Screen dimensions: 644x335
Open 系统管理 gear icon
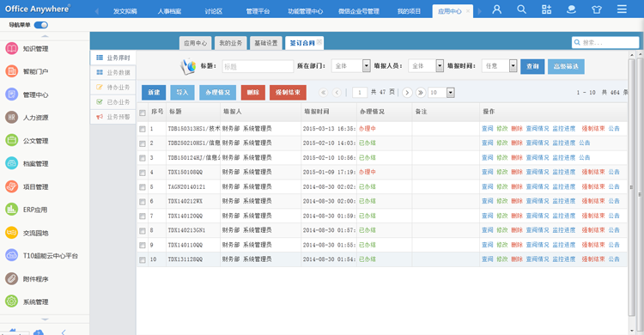click(x=11, y=301)
